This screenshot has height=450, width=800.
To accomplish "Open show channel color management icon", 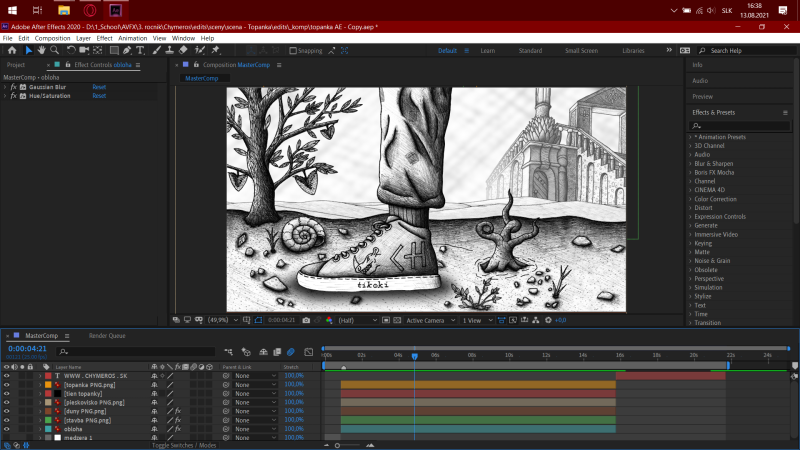I will coord(329,320).
